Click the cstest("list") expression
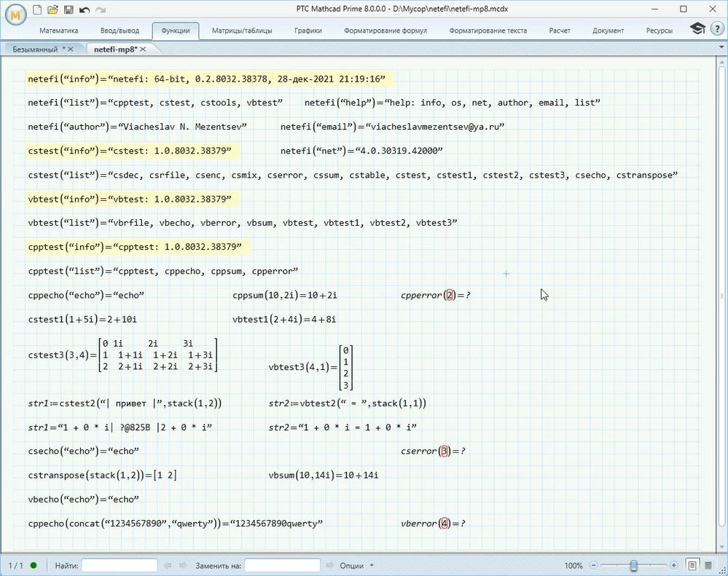 click(x=353, y=175)
